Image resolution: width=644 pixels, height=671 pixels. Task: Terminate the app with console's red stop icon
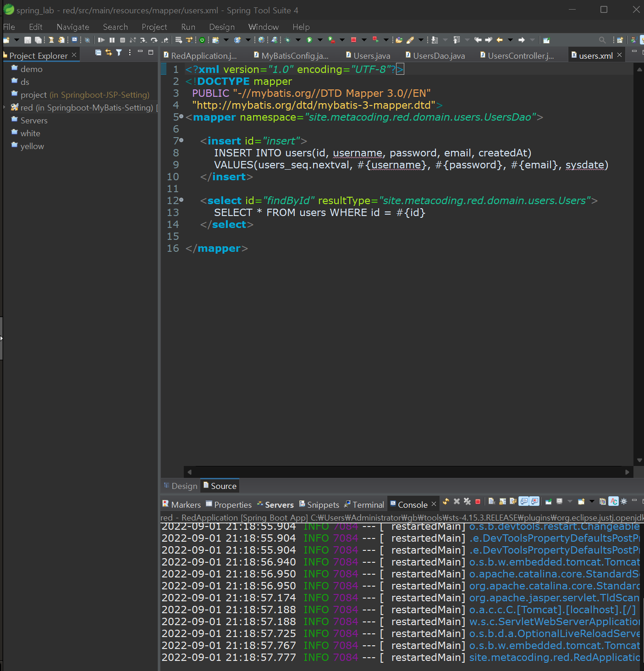coord(478,502)
